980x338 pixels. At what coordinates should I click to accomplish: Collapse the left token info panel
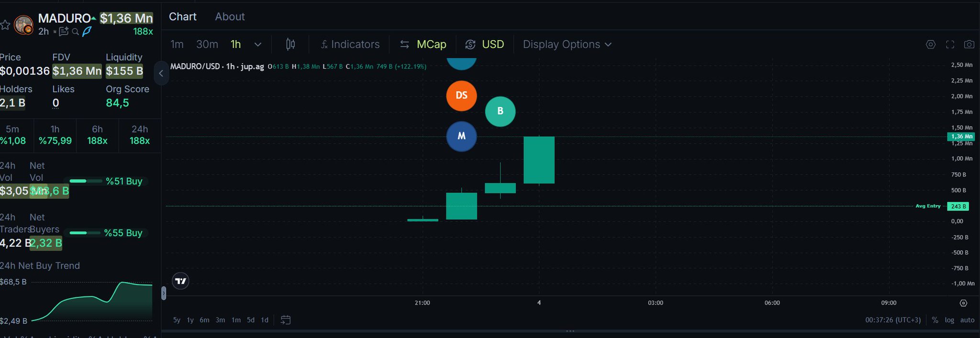pos(161,74)
